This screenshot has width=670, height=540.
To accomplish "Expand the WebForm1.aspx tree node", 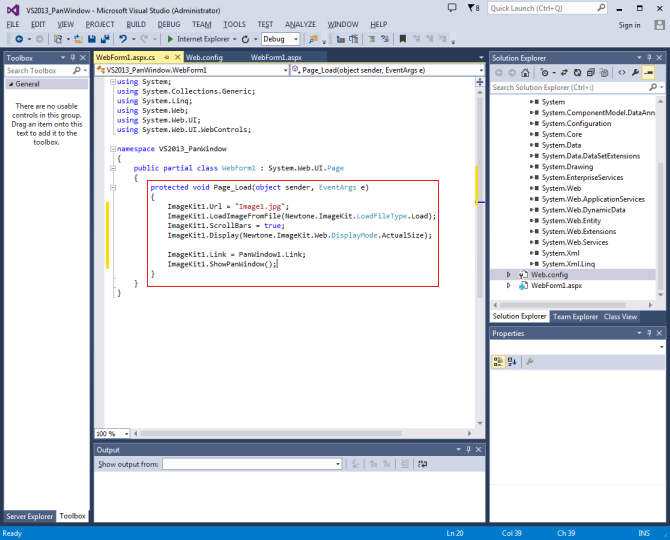I will (x=508, y=285).
